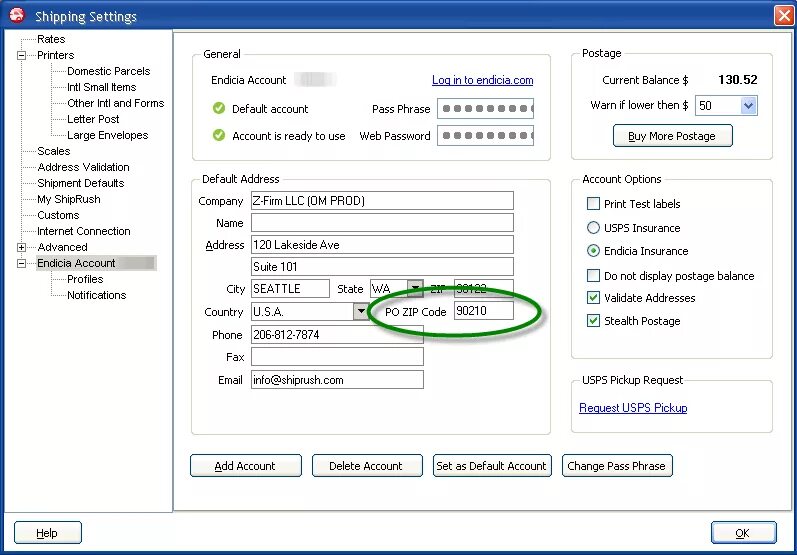Select Profiles under Endicia Account

click(85, 279)
